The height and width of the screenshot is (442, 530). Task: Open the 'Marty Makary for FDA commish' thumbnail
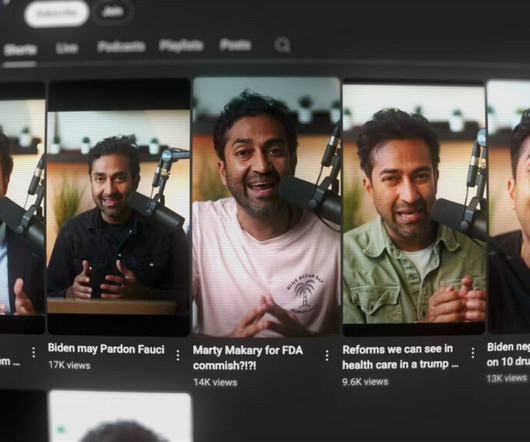(266, 207)
